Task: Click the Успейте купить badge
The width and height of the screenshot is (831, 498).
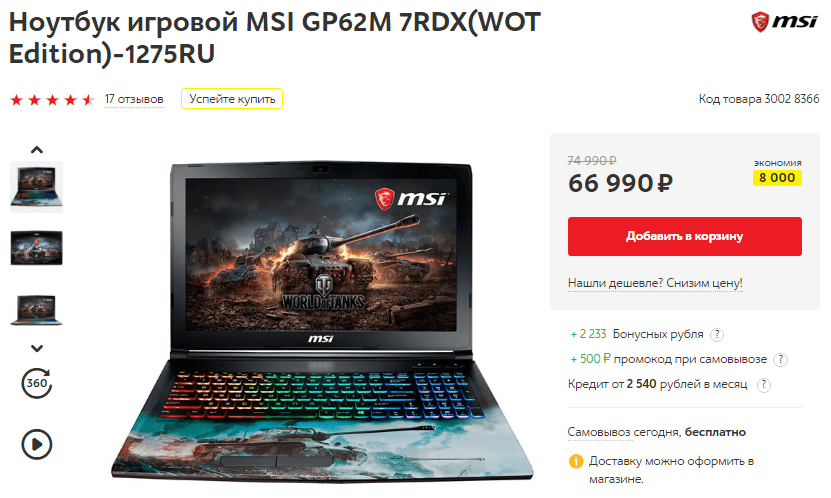Action: click(232, 99)
